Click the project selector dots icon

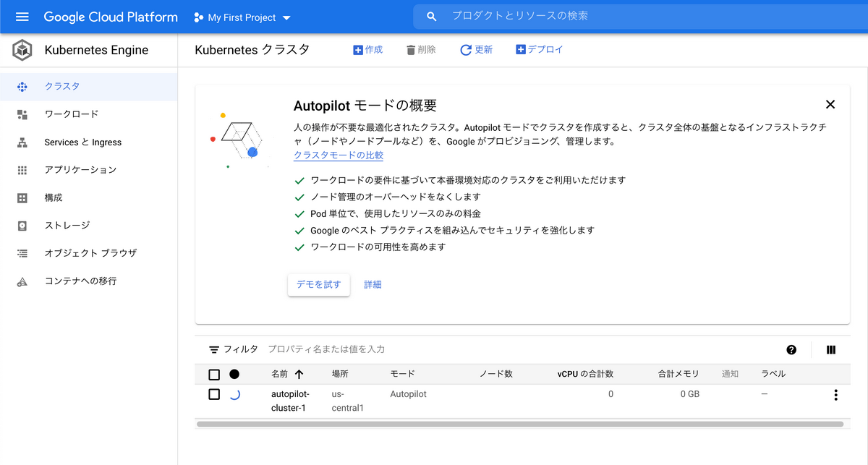[x=198, y=17]
